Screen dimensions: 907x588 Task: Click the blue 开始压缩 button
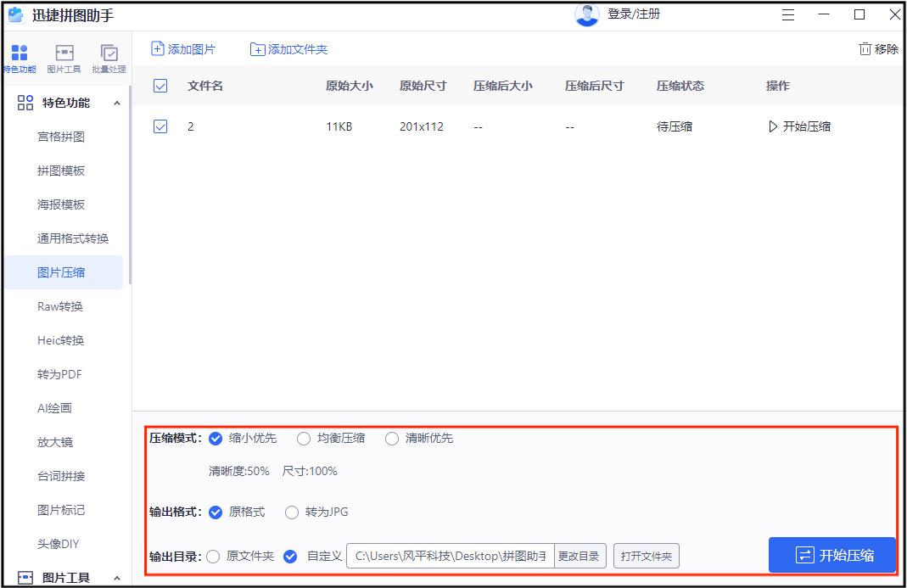831,555
